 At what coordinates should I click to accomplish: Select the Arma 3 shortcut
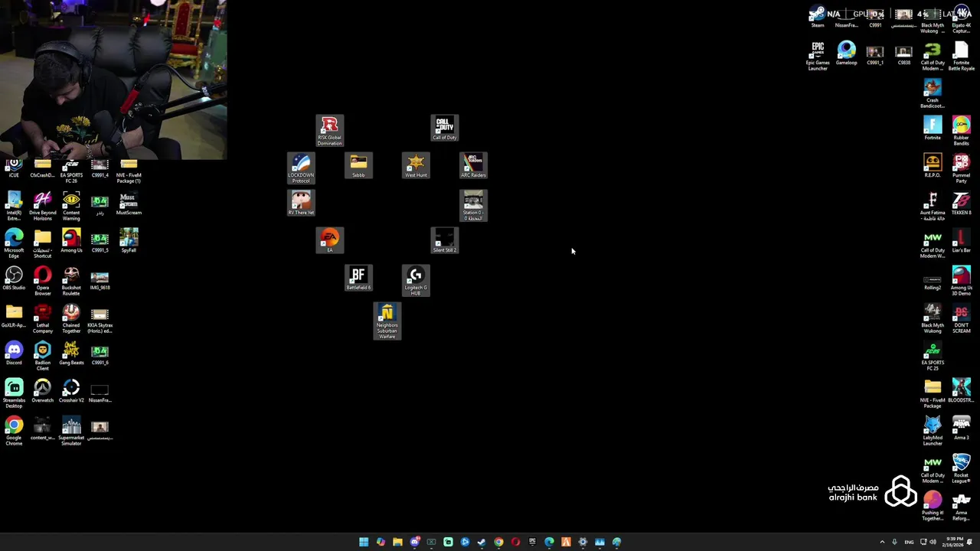[961, 428]
